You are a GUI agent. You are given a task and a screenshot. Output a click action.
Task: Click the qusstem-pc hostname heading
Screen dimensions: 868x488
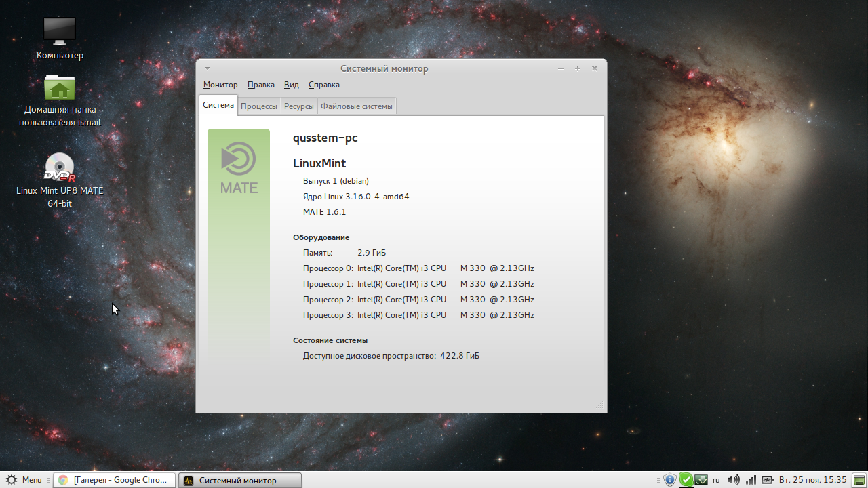click(325, 138)
